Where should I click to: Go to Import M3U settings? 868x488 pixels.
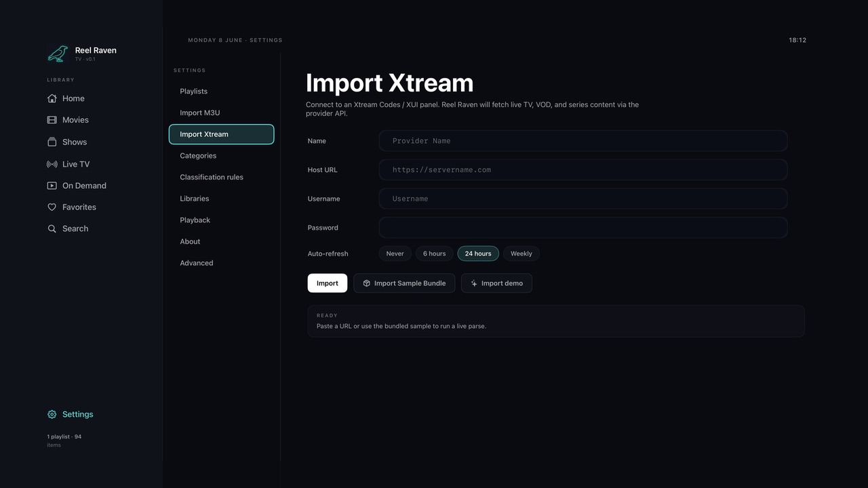[x=221, y=113]
